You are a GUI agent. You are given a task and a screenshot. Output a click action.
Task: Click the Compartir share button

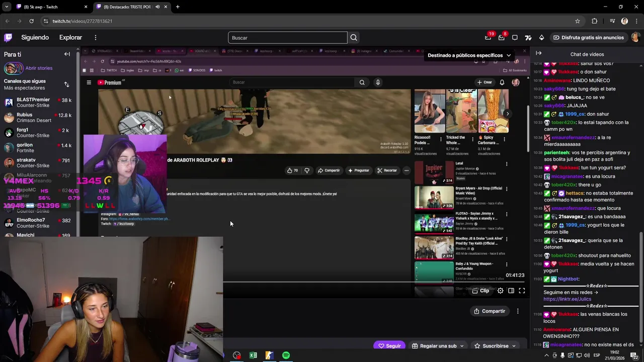click(x=490, y=311)
